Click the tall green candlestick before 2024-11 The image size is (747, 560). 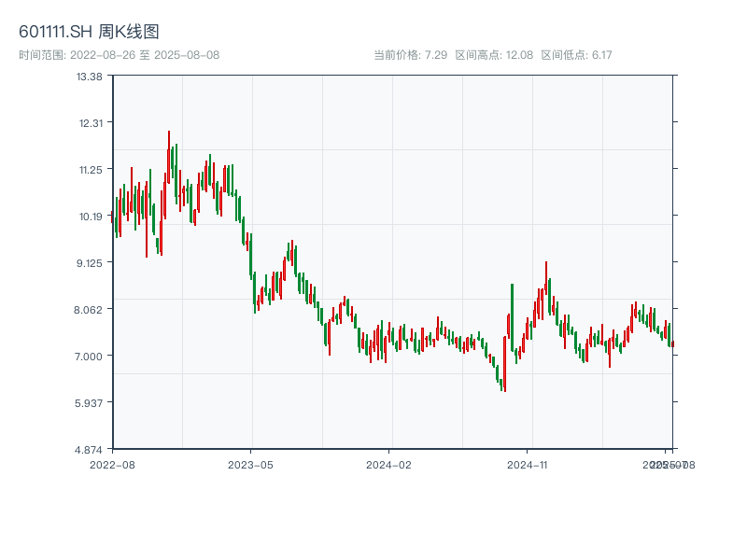coord(512,317)
